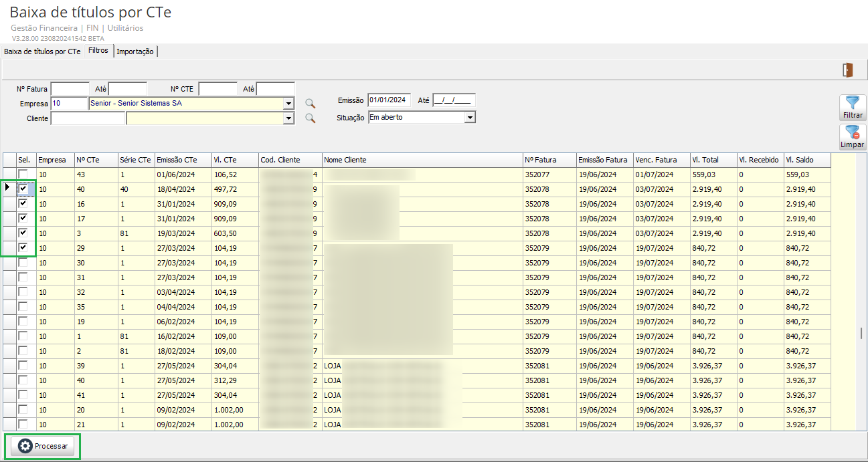Open the Situação dropdown
Image resolution: width=868 pixels, height=462 pixels.
(x=470, y=118)
